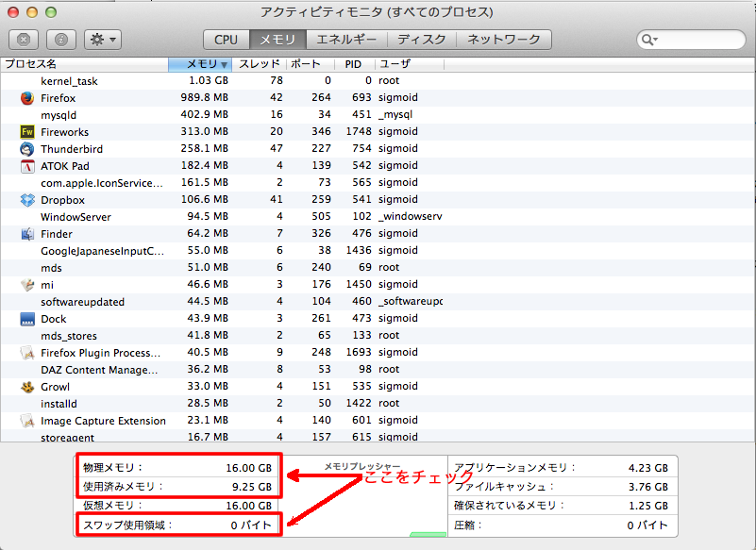
Task: Select the kernel_task row
Action: pyautogui.click(x=378, y=81)
